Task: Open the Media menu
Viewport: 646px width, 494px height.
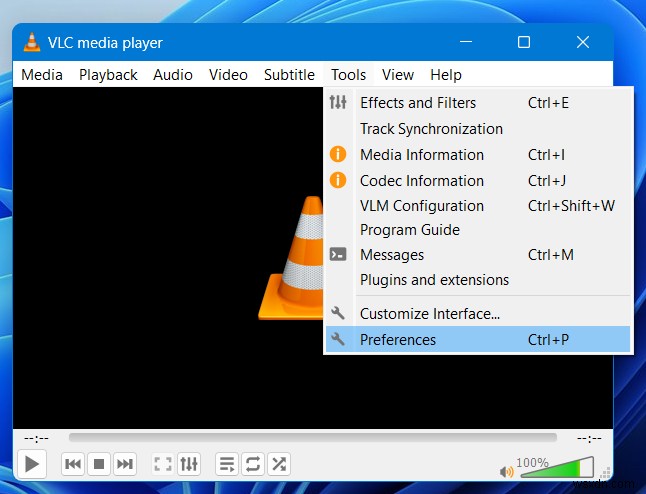Action: coord(42,75)
